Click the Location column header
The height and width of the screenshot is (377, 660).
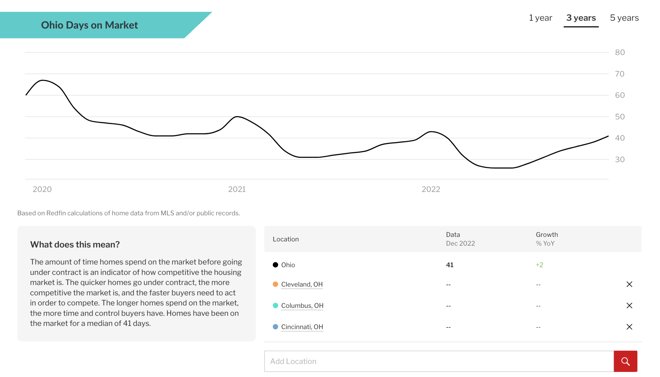click(285, 239)
